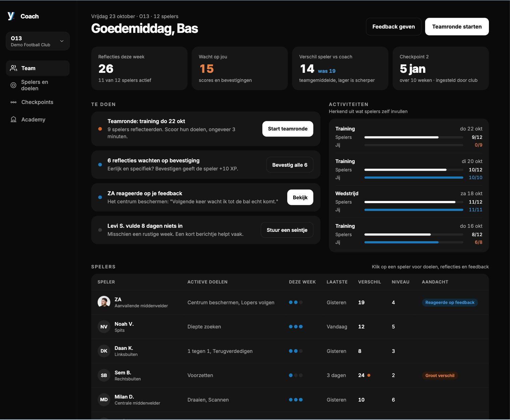Image resolution: width=510 pixels, height=420 pixels.
Task: Click the SB avatar for Sem B.
Action: tap(104, 375)
